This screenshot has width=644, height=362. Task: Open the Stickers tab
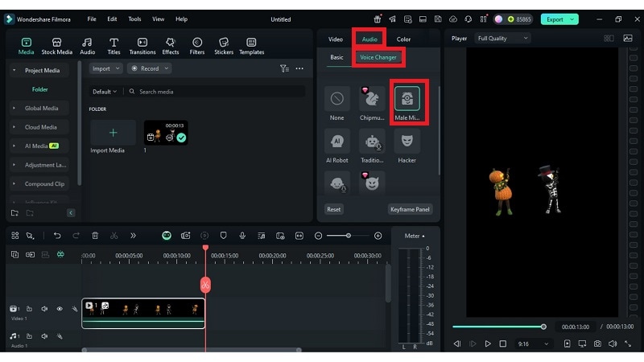224,46
